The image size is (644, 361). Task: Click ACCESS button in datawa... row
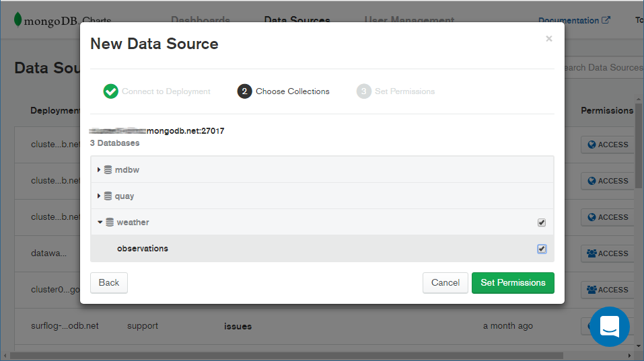608,253
